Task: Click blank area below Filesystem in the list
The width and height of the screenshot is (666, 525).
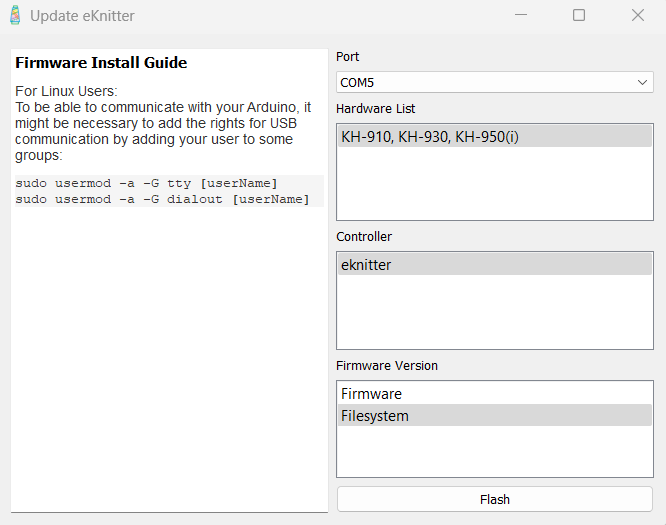Action: [x=494, y=452]
